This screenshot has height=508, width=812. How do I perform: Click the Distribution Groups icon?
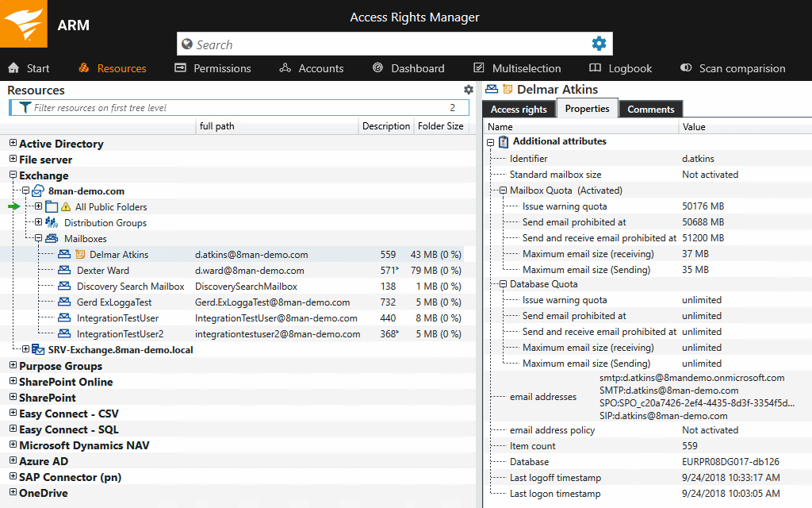pos(50,222)
